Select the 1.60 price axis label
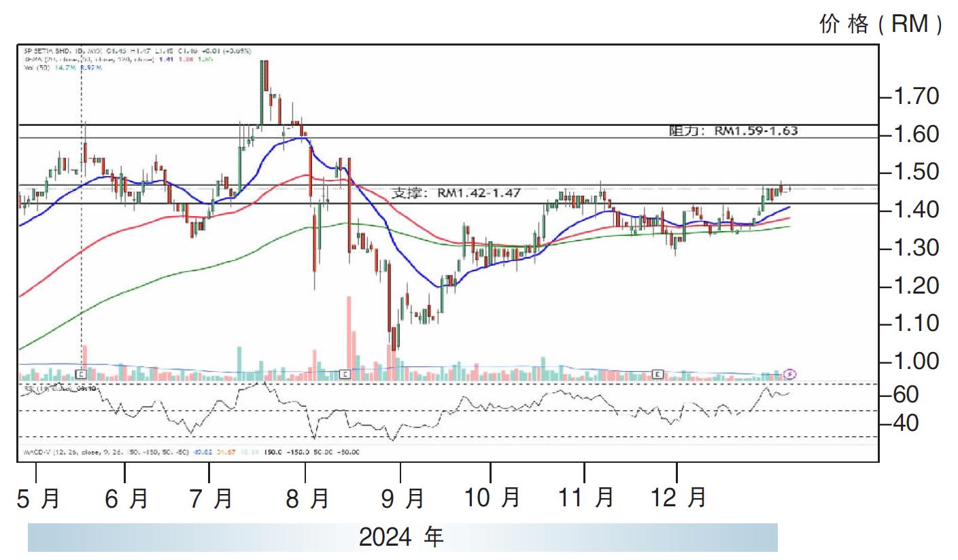The height and width of the screenshot is (560, 958). pyautogui.click(x=916, y=135)
